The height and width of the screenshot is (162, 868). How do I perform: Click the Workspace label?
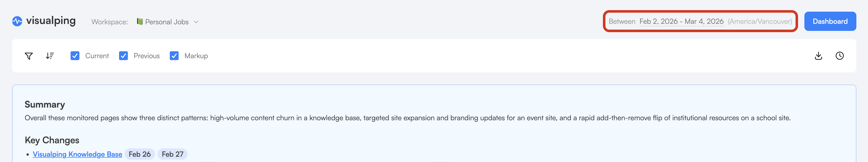110,22
